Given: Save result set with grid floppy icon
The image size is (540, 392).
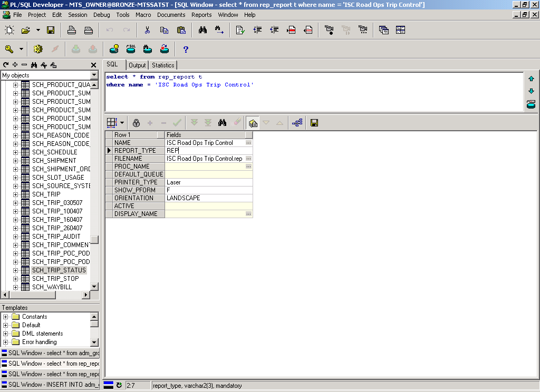Looking at the screenshot, I should coord(314,123).
